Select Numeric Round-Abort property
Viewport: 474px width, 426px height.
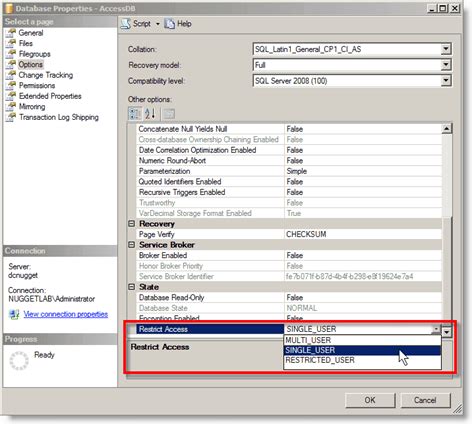[x=289, y=161]
